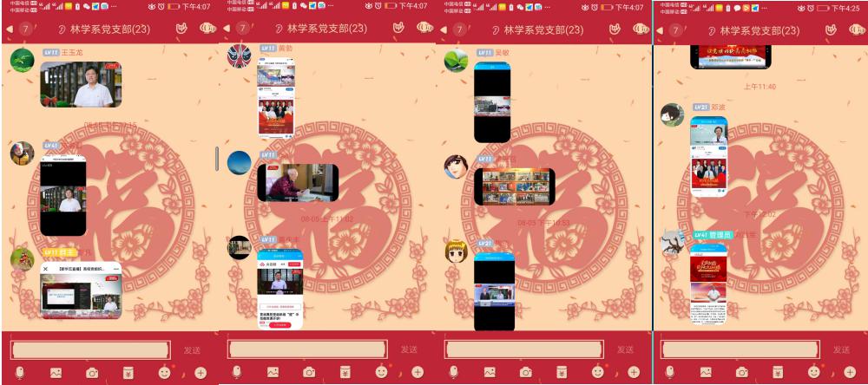The image size is (868, 385).
Task: Tap the plus icon in 黄勤's chat screen
Action: [418, 372]
